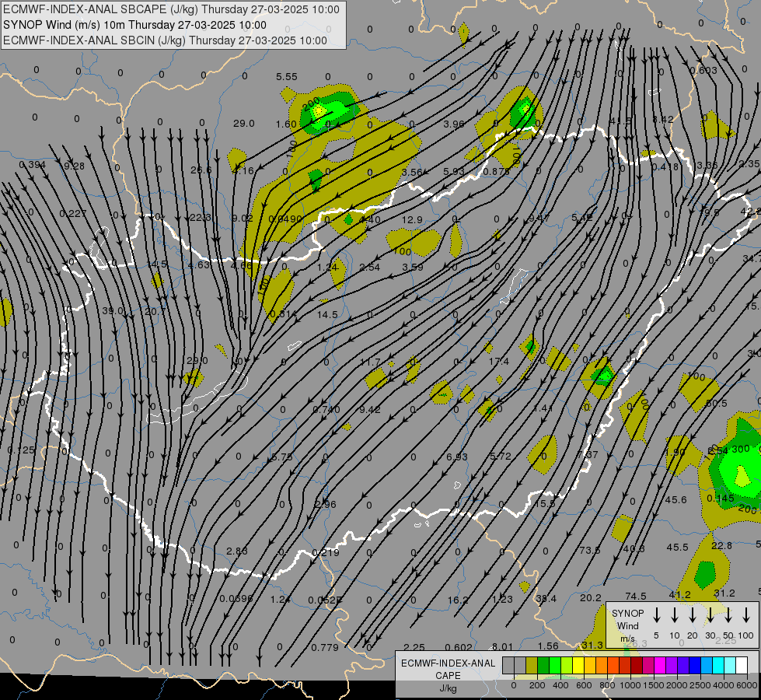The height and width of the screenshot is (700, 761).
Task: Click the wind legend arrow for 20 m/s
Action: [x=693, y=615]
